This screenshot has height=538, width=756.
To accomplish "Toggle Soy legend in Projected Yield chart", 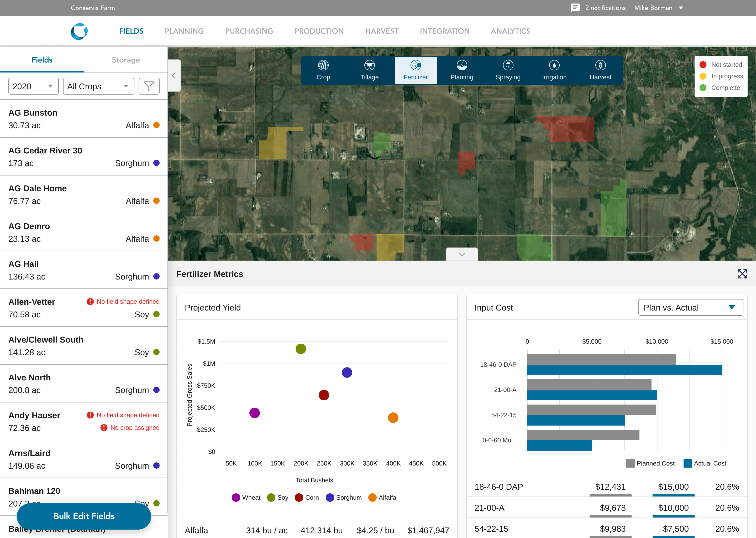I will tap(277, 498).
